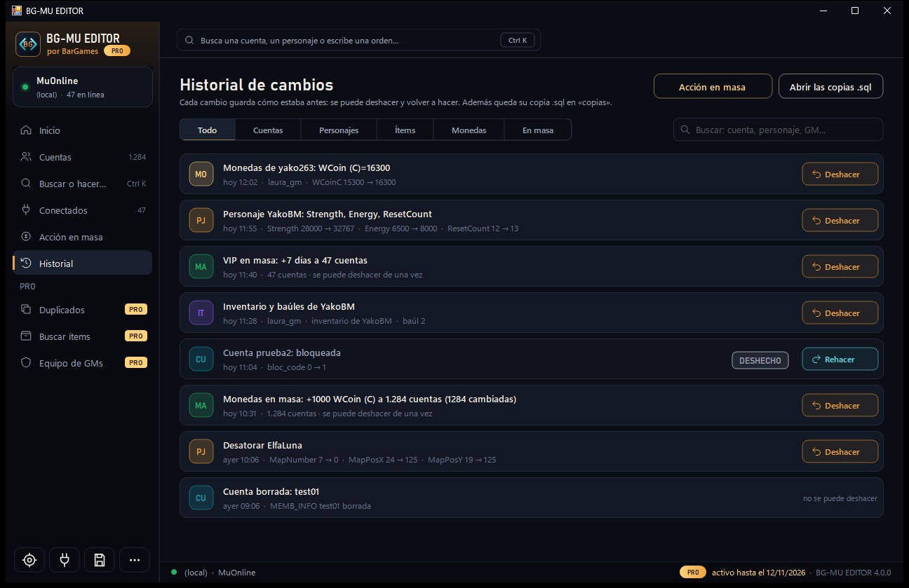This screenshot has height=588, width=909.
Task: Click the PRO badge in the status bar
Action: coord(693,573)
